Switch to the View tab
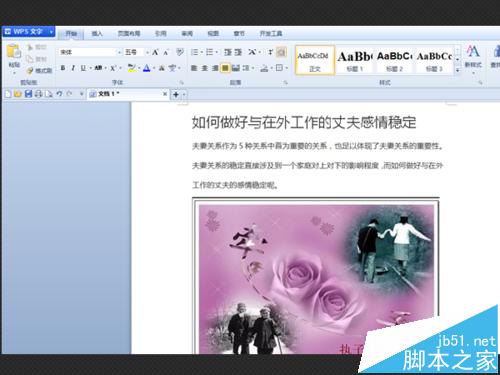This screenshot has height=375, width=500. (213, 33)
